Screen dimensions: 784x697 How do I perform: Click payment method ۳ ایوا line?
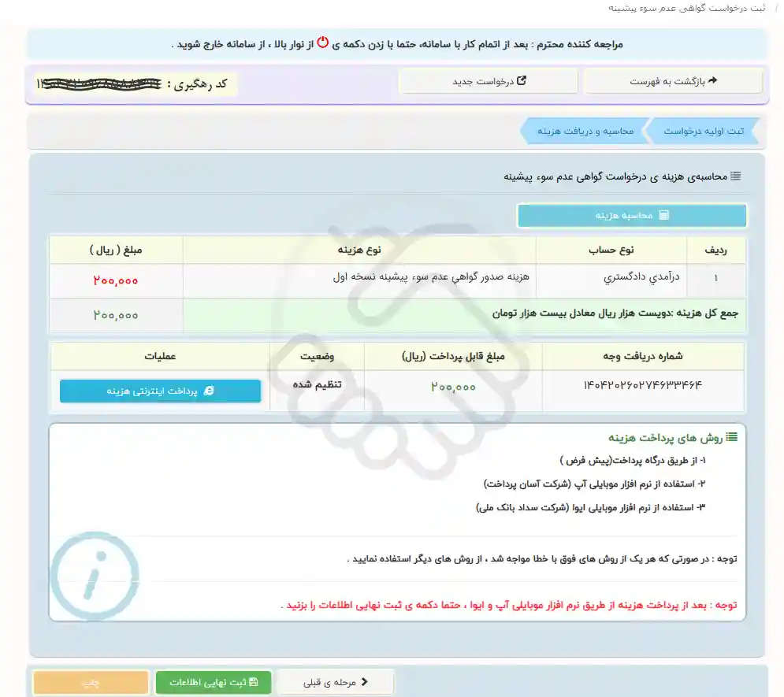pyautogui.click(x=590, y=507)
